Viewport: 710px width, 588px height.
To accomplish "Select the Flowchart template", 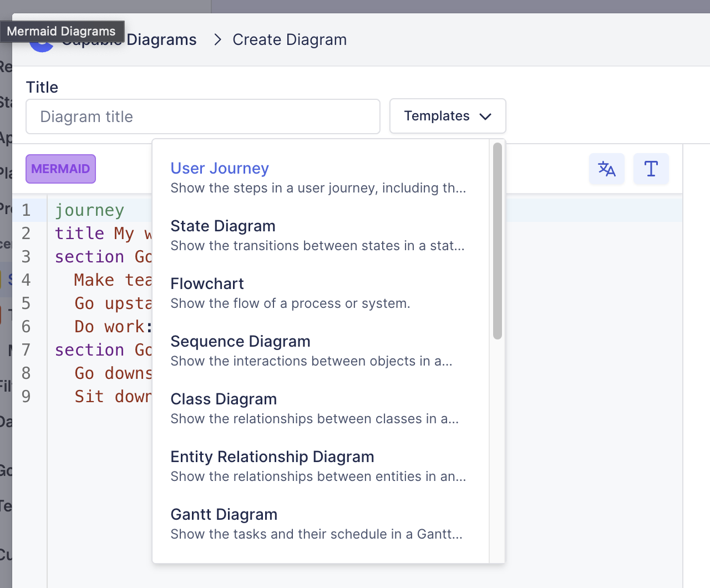I will (207, 283).
